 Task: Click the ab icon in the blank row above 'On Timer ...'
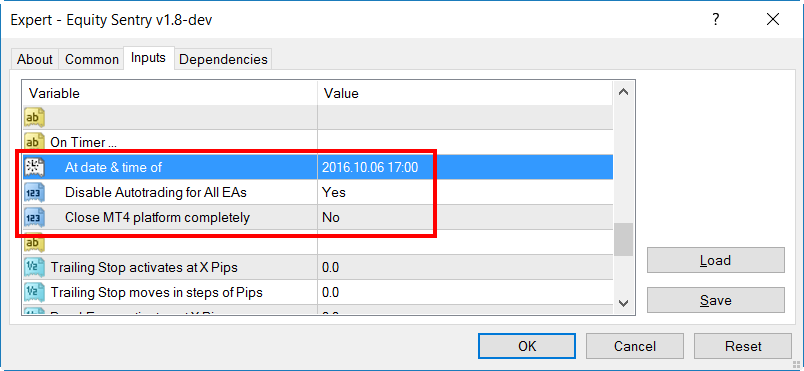tap(35, 117)
